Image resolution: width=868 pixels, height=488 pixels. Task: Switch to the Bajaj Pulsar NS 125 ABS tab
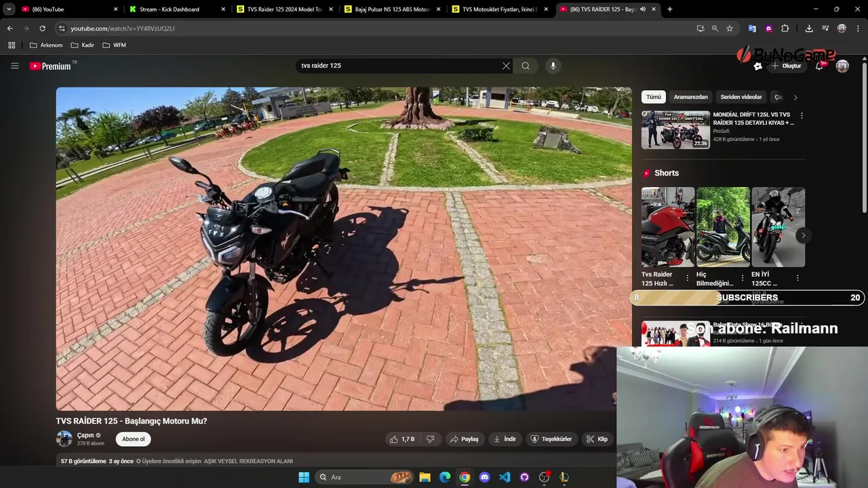pyautogui.click(x=393, y=9)
